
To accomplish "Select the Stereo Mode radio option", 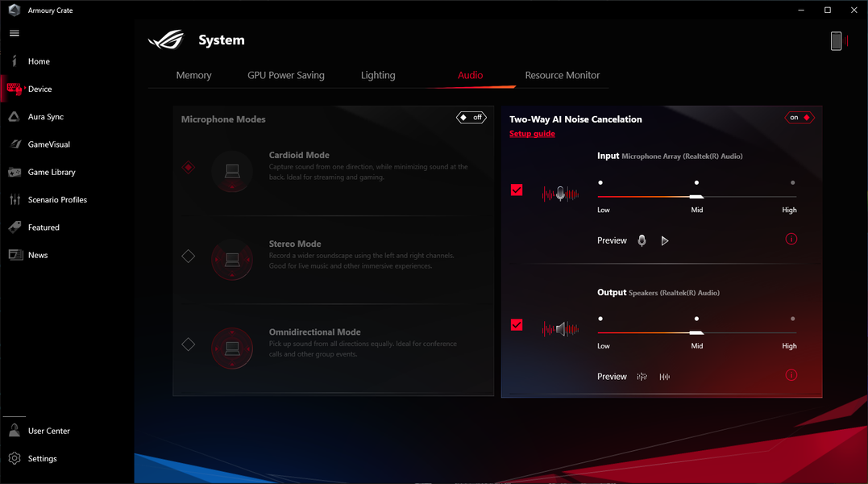I will tap(189, 256).
